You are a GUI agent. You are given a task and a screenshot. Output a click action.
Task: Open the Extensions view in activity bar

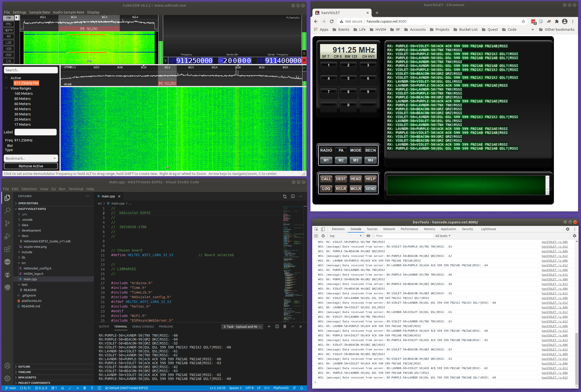(x=7, y=249)
